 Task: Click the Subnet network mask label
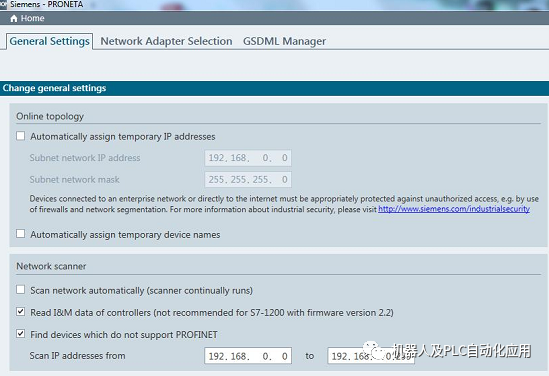pyautogui.click(x=74, y=180)
